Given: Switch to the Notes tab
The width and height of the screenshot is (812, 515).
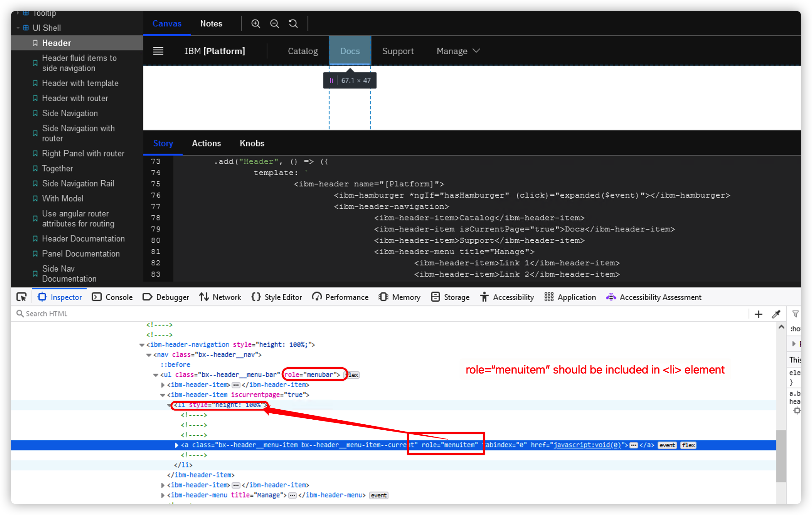Looking at the screenshot, I should tap(211, 23).
